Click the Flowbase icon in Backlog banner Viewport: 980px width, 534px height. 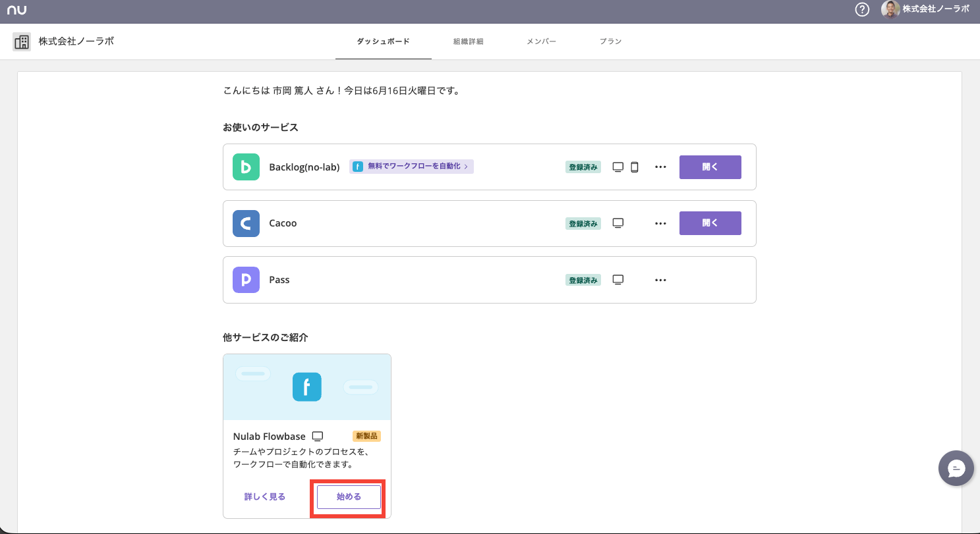coord(358,167)
